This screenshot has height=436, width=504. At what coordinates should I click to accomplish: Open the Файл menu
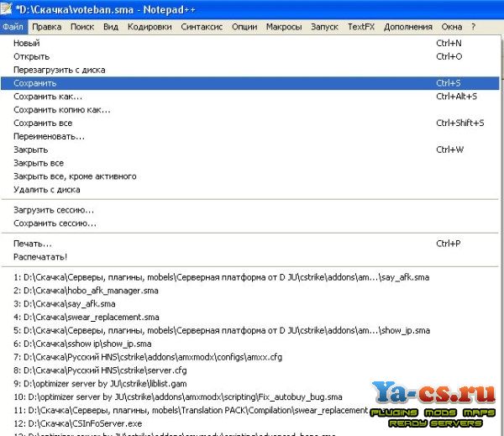(13, 27)
